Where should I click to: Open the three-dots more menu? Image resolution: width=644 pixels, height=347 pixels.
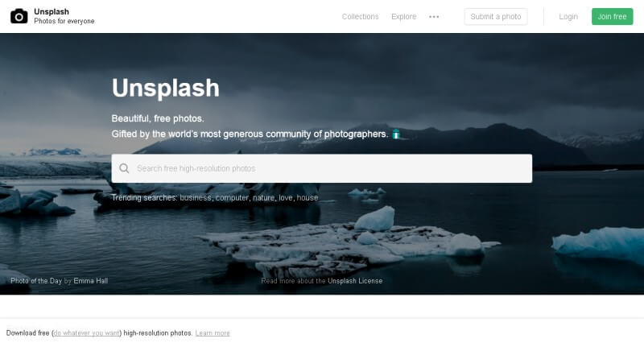(x=434, y=17)
